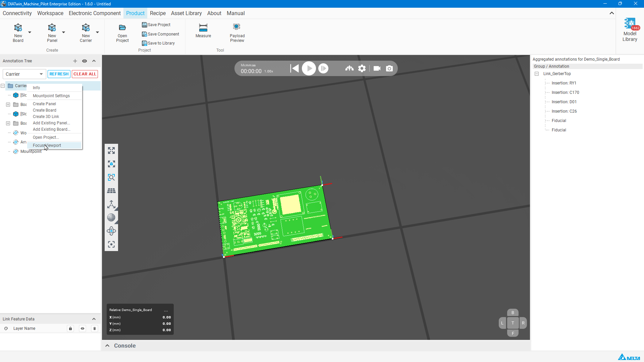
Task: Collapse the Annotation Tree panel
Action: tap(94, 61)
